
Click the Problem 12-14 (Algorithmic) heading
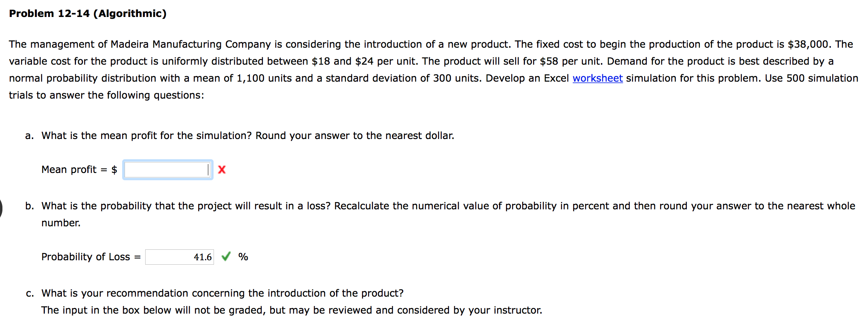point(88,14)
